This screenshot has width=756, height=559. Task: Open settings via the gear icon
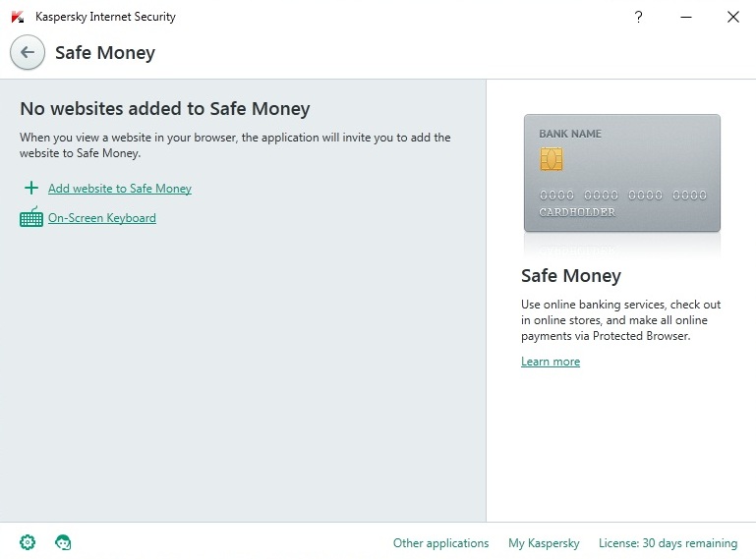pos(28,542)
